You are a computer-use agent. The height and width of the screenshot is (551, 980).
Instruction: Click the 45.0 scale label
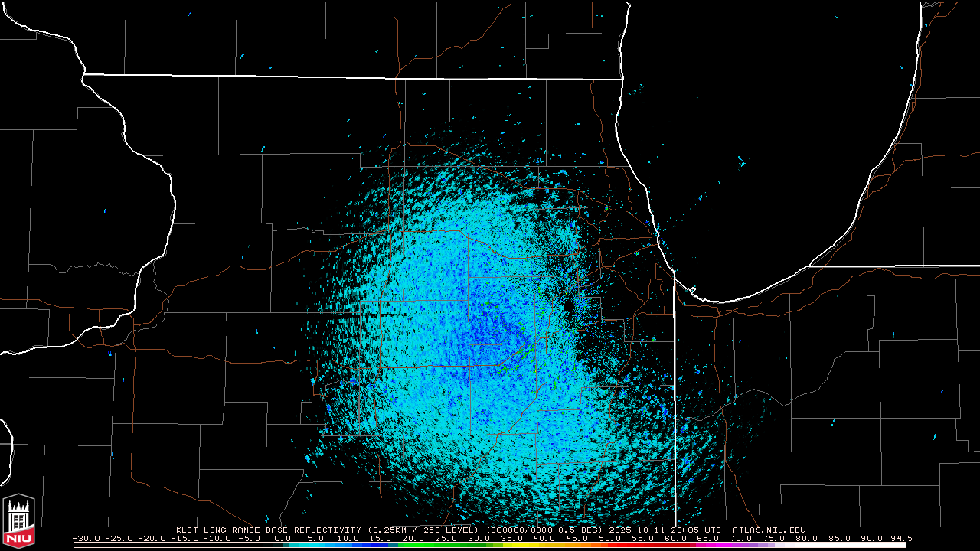click(576, 539)
